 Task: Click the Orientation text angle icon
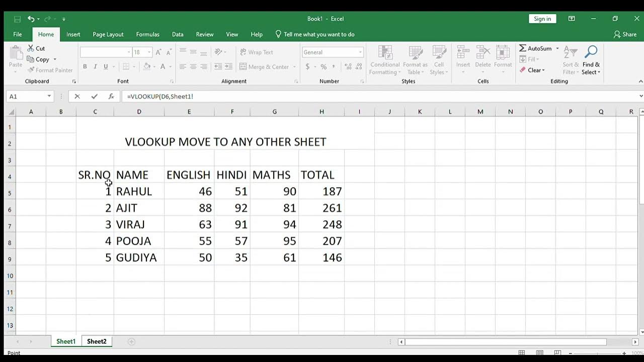[218, 52]
